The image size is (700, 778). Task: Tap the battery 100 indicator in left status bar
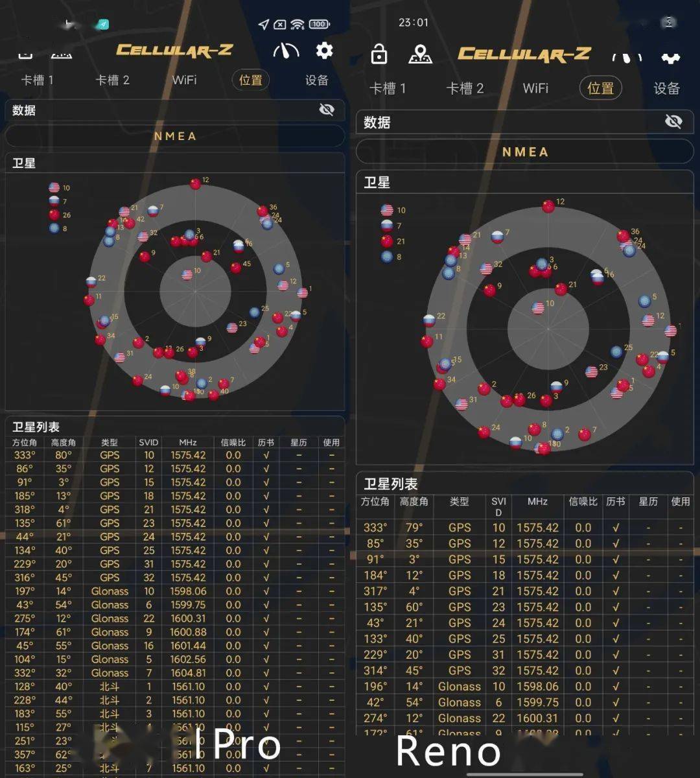click(x=319, y=24)
